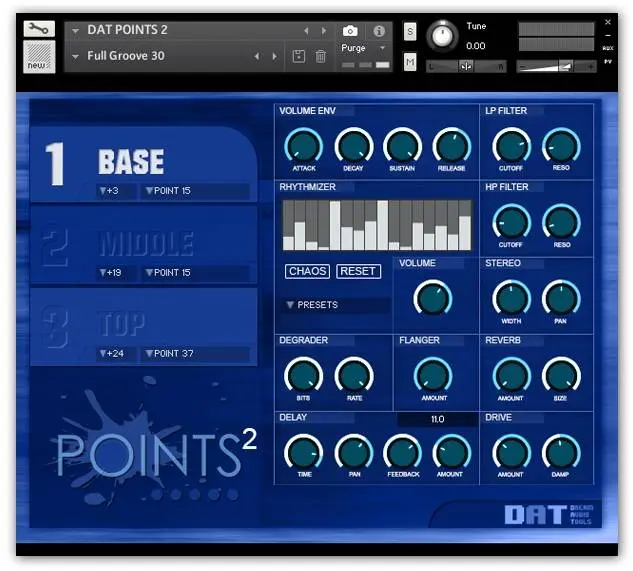Viewport: 633px width, 571px height.
Task: Click the Delay Feedback knob
Action: point(402,453)
